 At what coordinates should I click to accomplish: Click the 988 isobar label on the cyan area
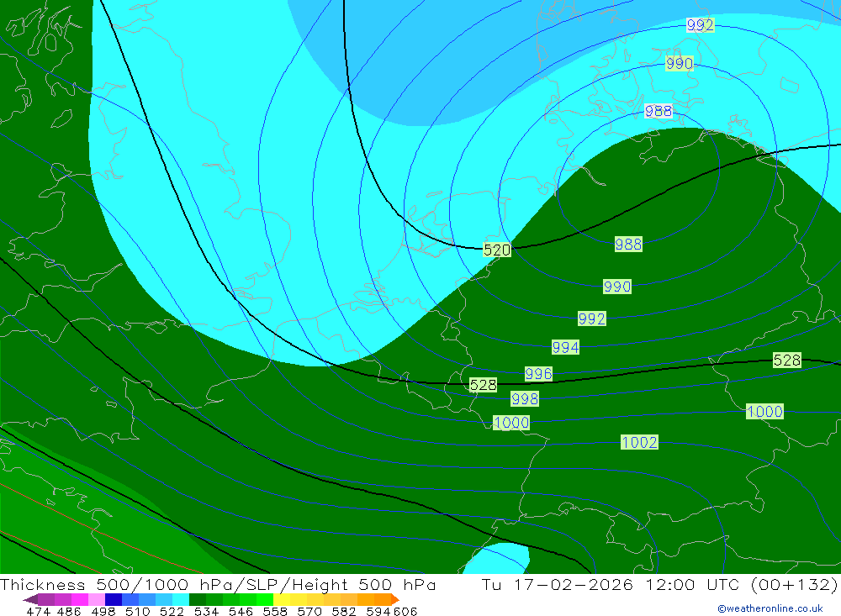click(x=659, y=111)
